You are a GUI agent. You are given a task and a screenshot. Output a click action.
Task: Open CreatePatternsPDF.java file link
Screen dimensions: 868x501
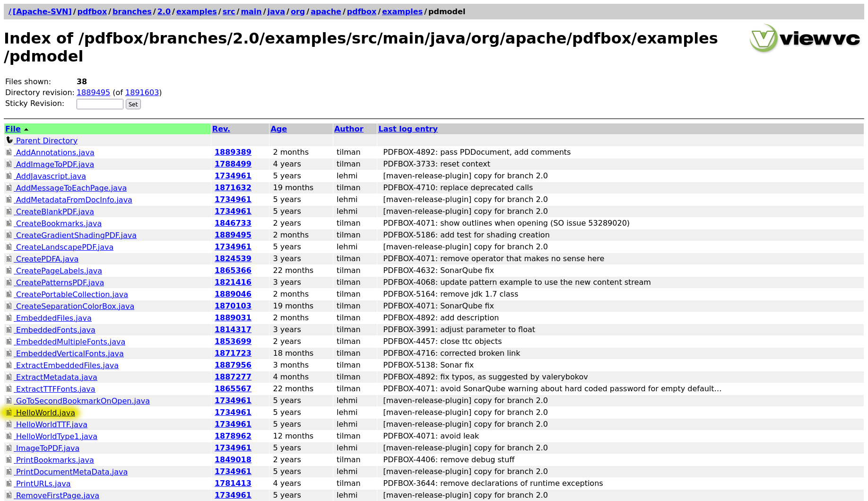pos(60,282)
